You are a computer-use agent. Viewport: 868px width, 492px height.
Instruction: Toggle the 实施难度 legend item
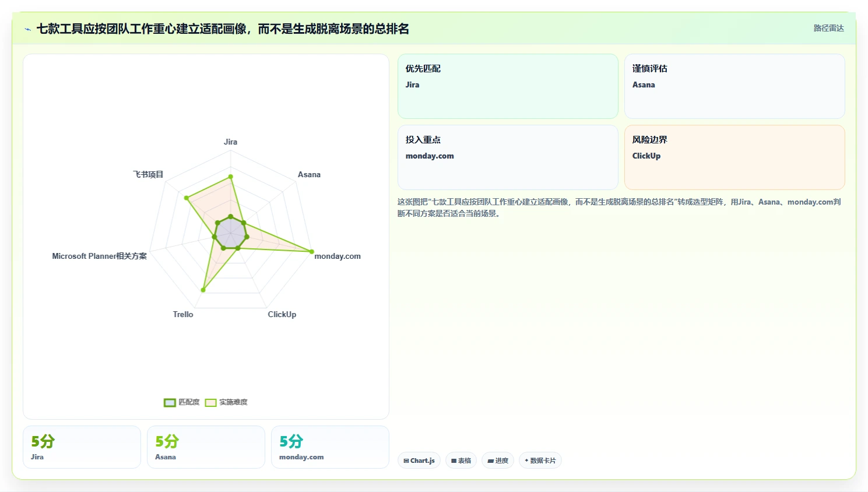point(226,402)
